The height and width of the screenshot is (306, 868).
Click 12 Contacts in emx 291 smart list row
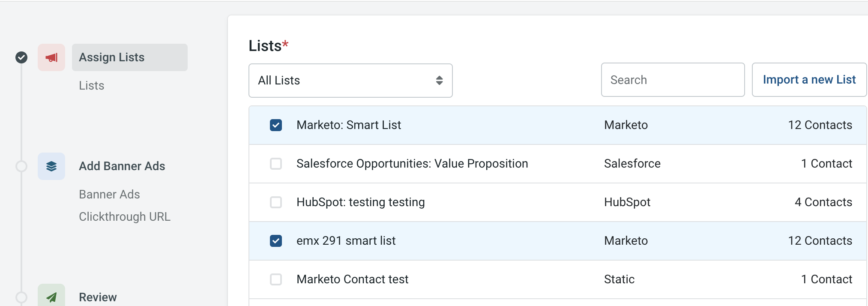pos(820,241)
